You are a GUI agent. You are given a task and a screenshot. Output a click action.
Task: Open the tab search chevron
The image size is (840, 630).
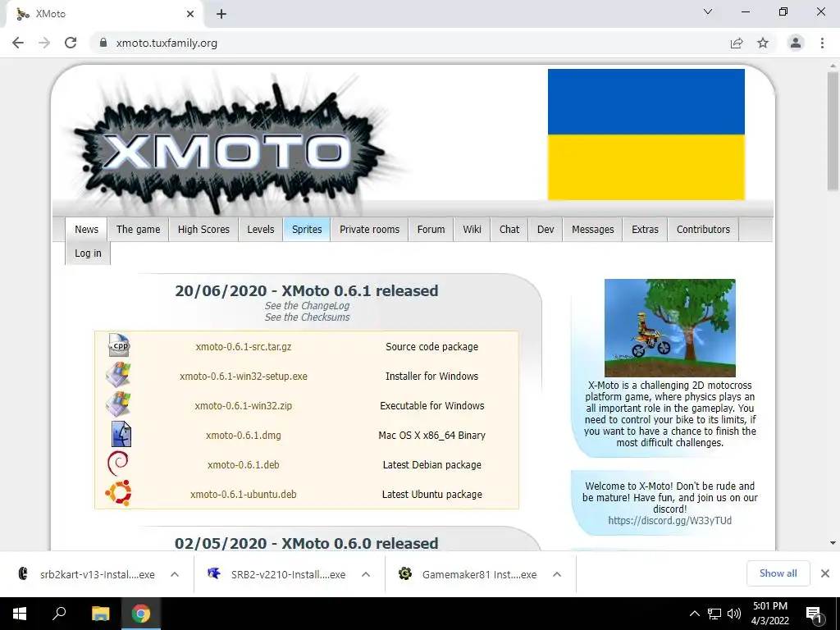coord(708,11)
